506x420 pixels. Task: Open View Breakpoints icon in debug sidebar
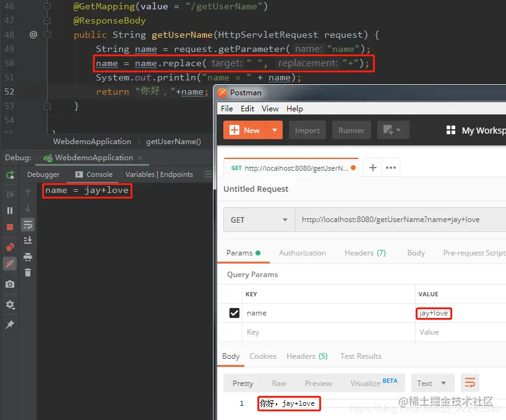tap(10, 247)
